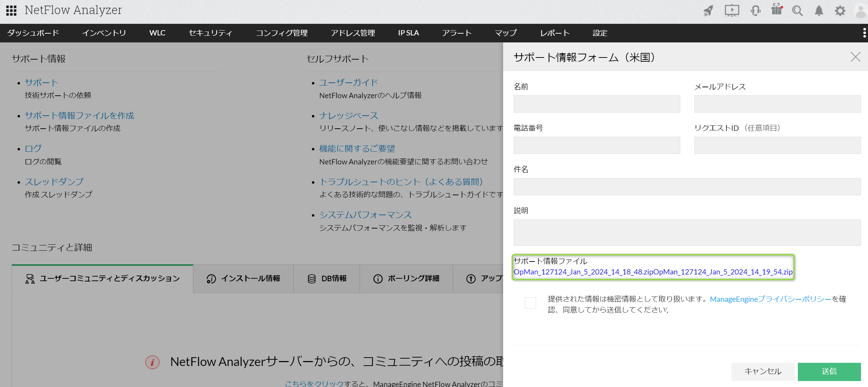The height and width of the screenshot is (387, 868).
Task: Click the headset support icon
Action: (x=755, y=11)
